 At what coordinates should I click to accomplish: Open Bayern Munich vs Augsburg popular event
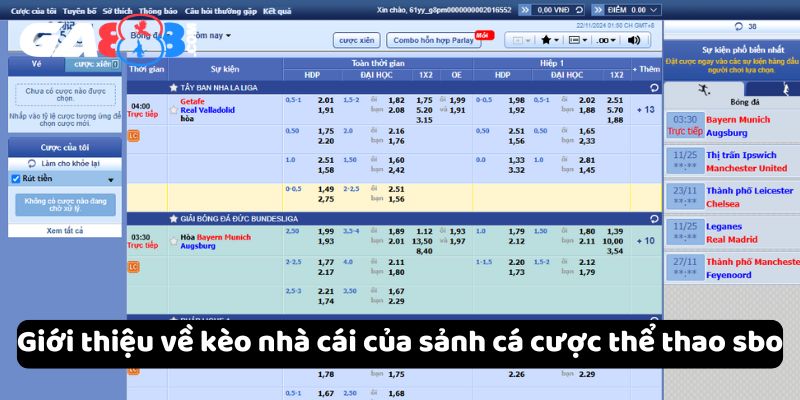point(733,126)
